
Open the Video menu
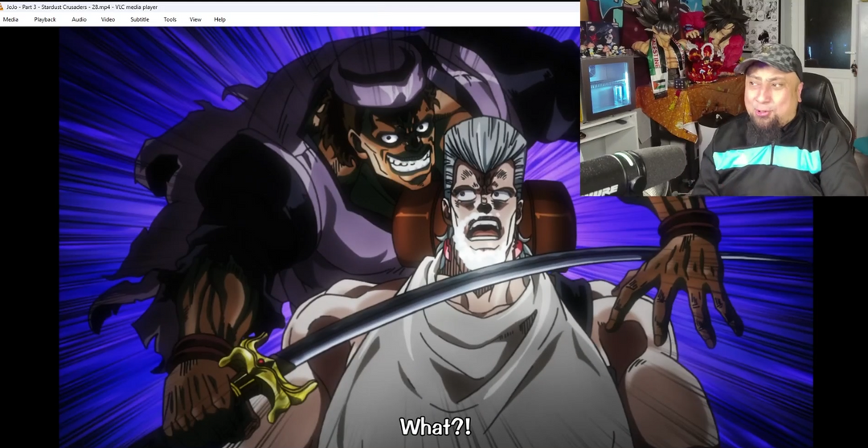point(108,19)
